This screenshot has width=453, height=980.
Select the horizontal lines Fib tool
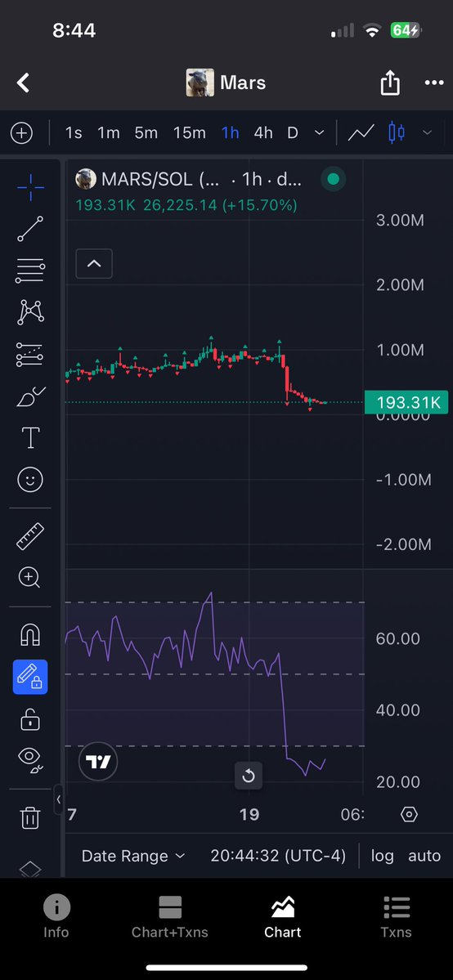(x=30, y=271)
